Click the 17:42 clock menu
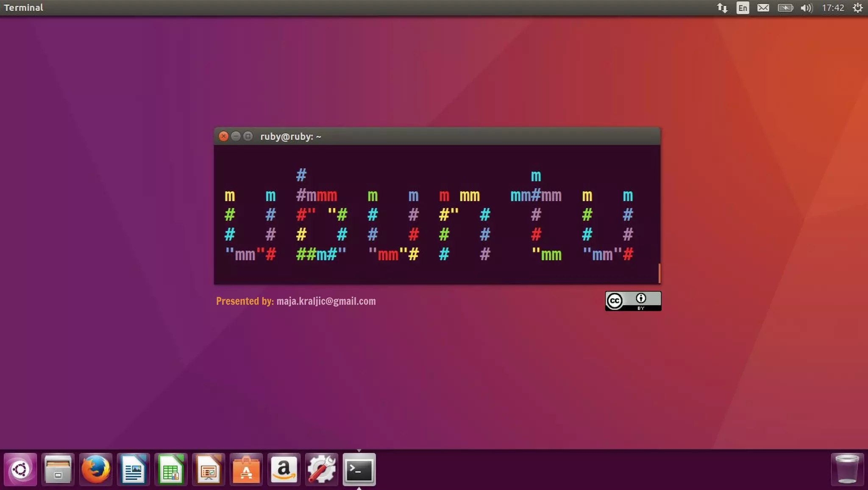Viewport: 868px width, 490px height. click(x=833, y=8)
